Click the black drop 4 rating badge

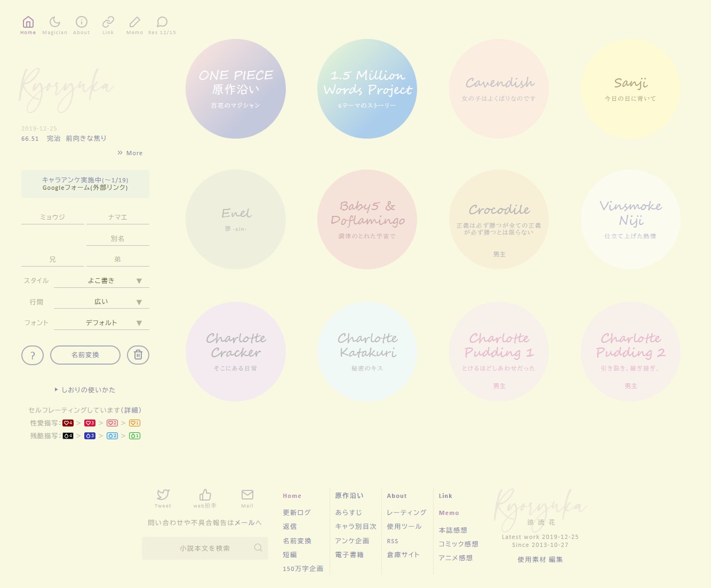click(68, 436)
